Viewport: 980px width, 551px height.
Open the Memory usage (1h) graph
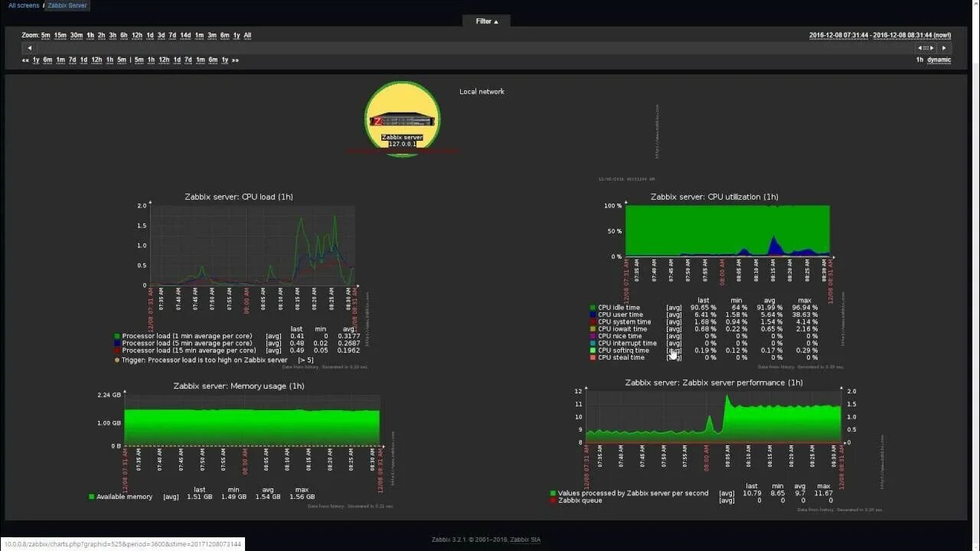tap(252, 419)
